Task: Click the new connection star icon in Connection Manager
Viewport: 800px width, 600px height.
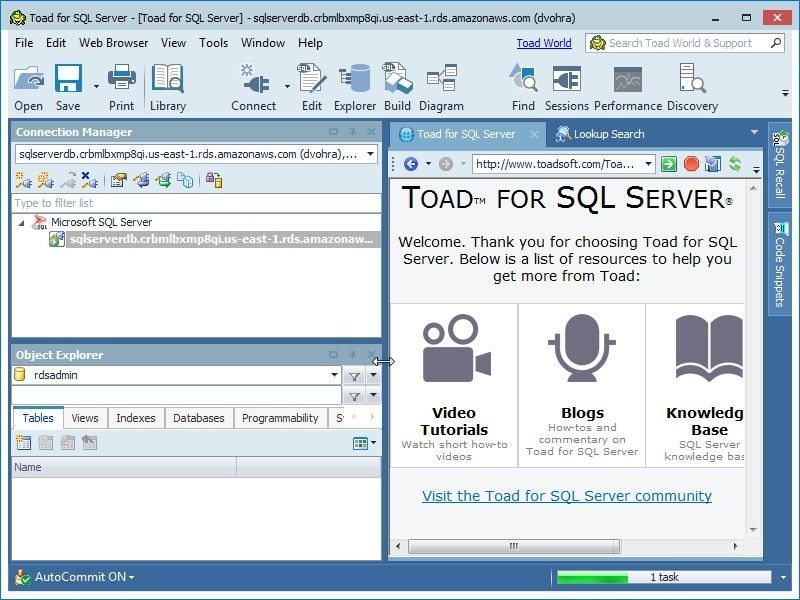Action: click(23, 180)
